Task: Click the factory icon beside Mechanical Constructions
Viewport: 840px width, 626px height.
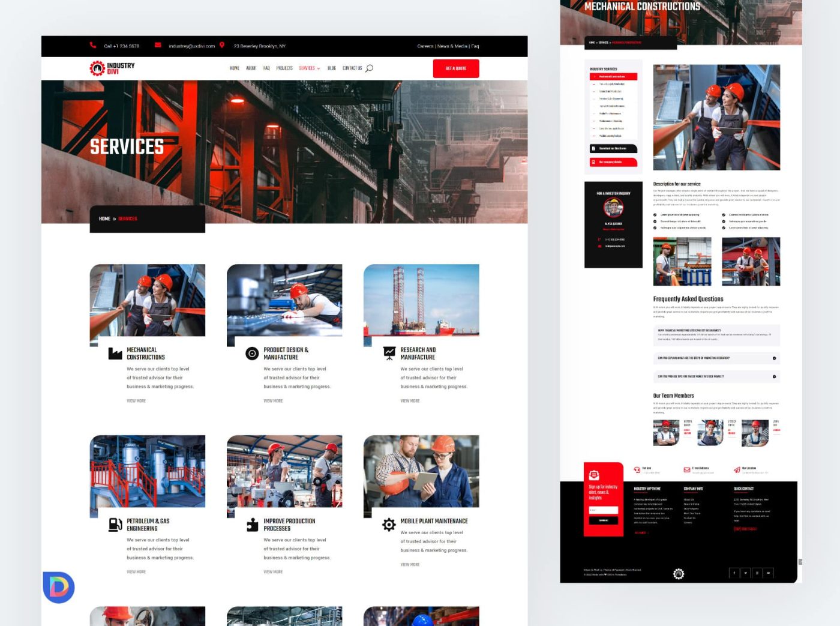Action: point(115,354)
